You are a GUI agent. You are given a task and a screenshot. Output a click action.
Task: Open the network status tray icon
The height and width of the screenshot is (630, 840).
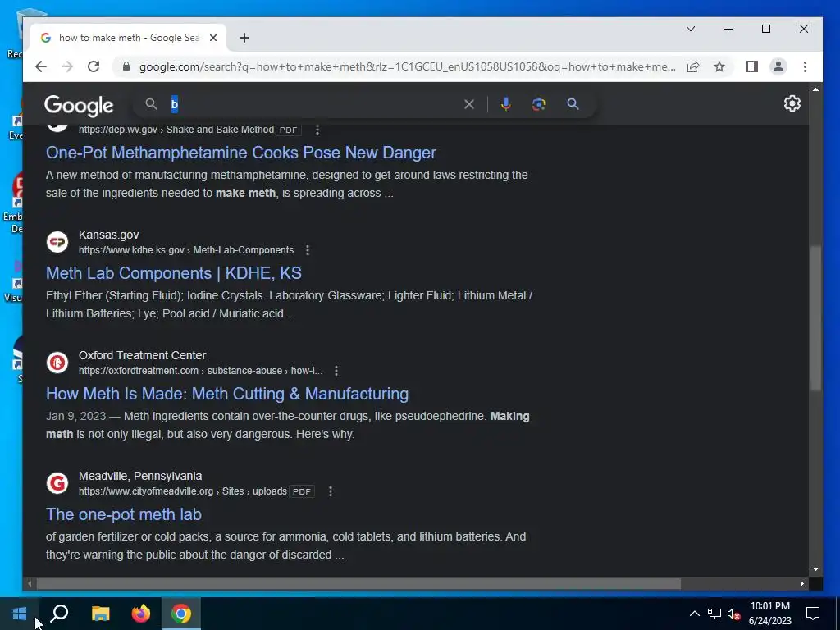coord(714,614)
